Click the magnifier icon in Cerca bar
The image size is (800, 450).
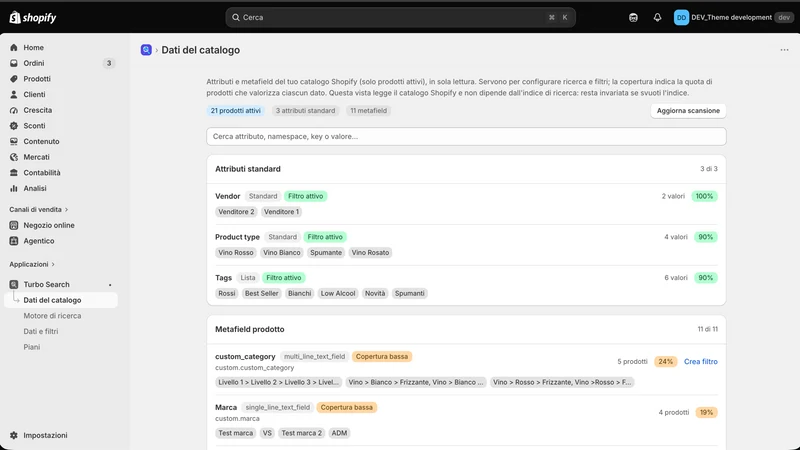pyautogui.click(x=236, y=17)
